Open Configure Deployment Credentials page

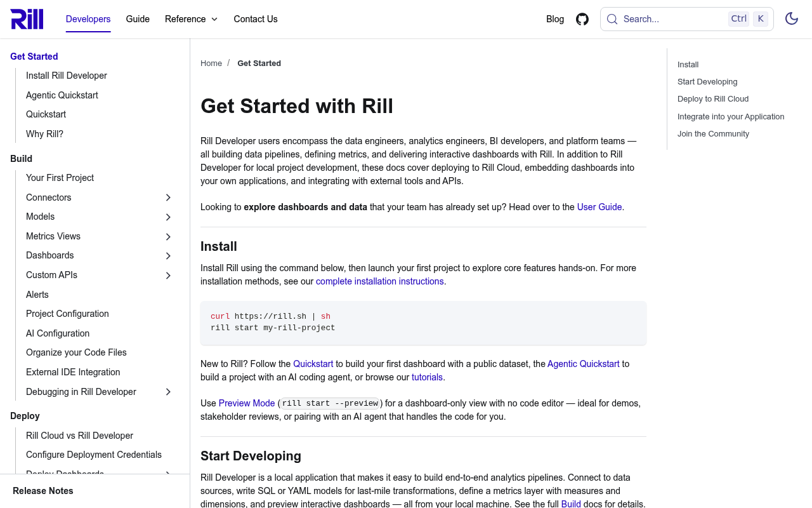pyautogui.click(x=94, y=455)
